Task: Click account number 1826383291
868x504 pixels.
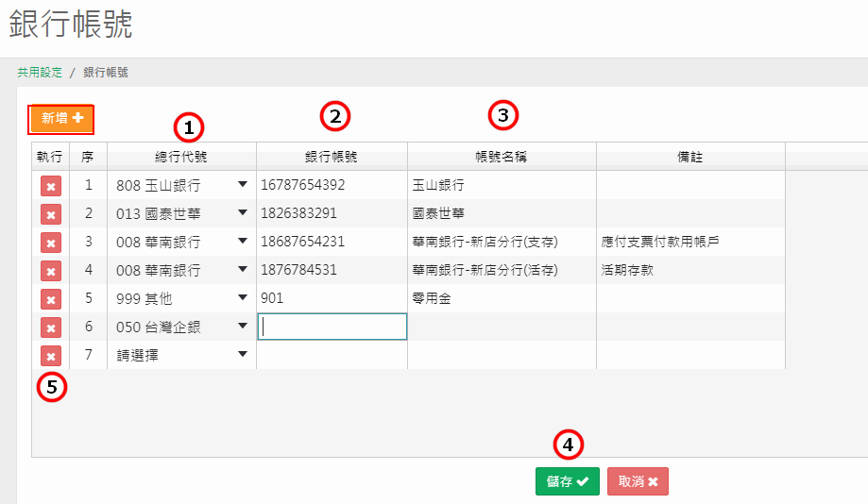Action: [298, 213]
